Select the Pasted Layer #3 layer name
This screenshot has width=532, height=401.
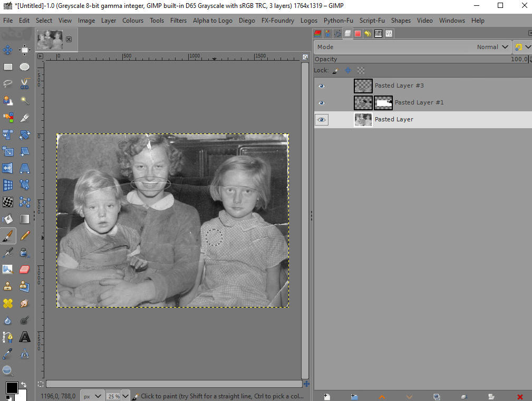pyautogui.click(x=399, y=85)
